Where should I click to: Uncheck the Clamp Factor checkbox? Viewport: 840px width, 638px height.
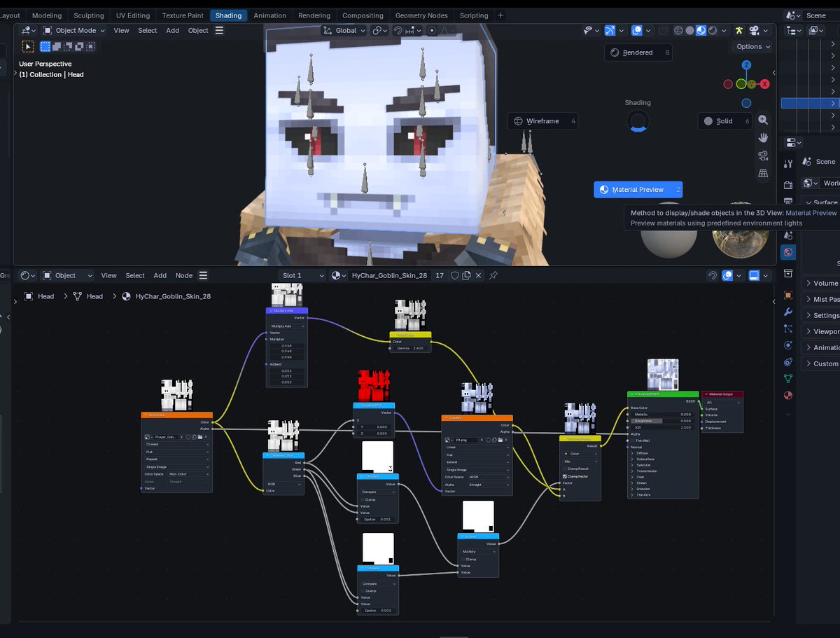pos(565,476)
